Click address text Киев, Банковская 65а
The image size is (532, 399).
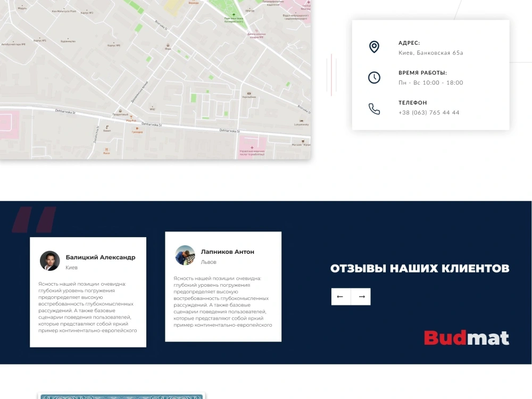tap(430, 53)
